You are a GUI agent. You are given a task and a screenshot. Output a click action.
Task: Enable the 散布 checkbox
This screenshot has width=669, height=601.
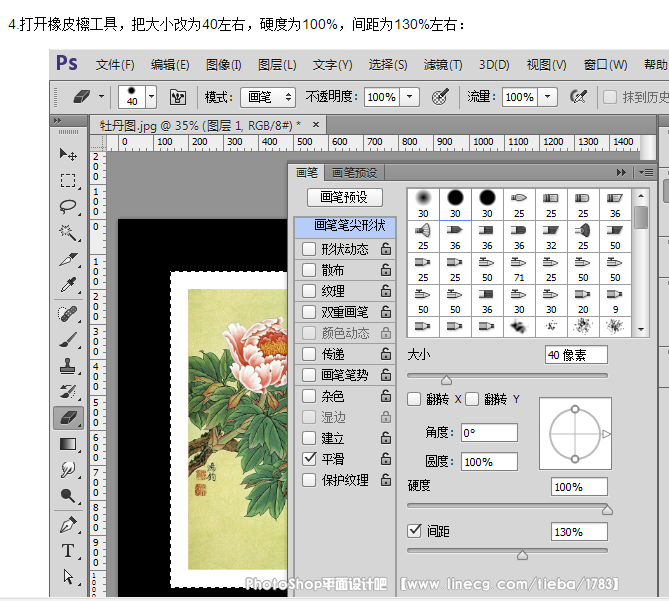pos(309,270)
